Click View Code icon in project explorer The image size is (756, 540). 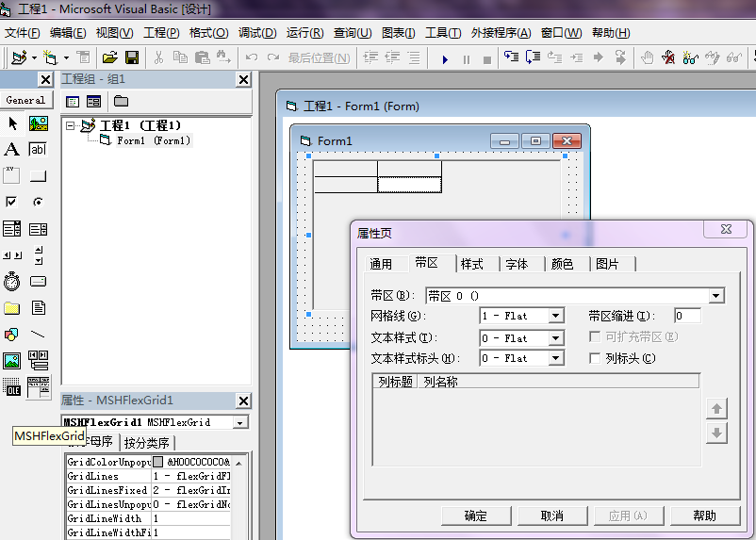coord(73,101)
